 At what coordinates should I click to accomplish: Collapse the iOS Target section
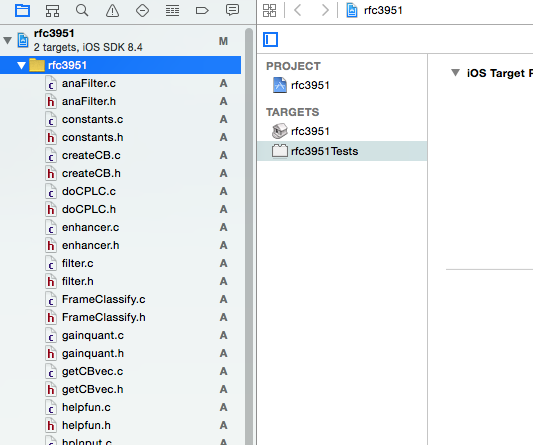[x=455, y=72]
